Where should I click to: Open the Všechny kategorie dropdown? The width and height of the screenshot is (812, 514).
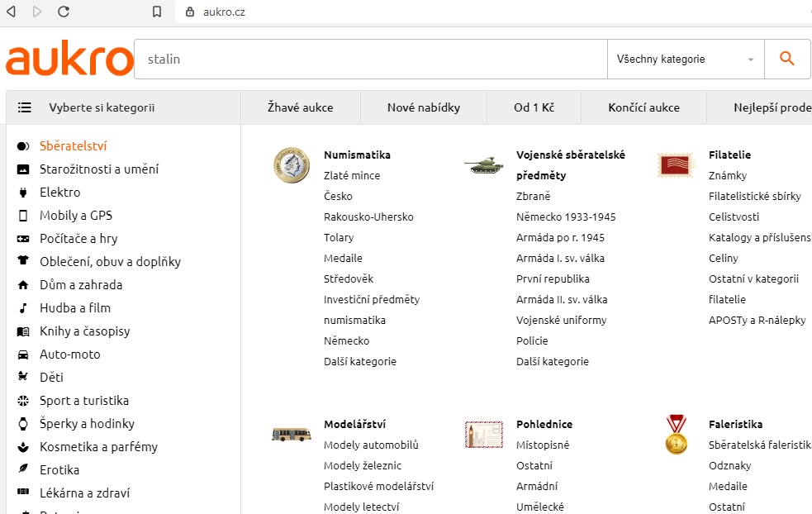686,59
